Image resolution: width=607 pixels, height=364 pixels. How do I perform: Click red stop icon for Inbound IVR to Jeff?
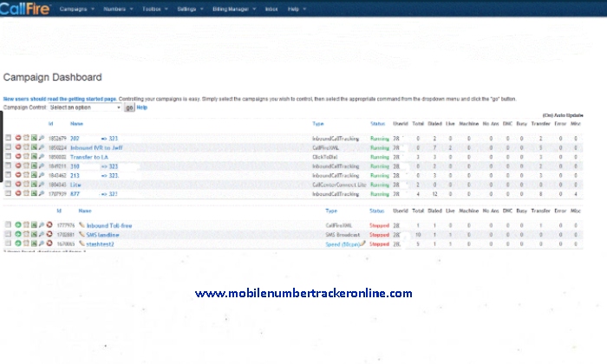click(17, 147)
